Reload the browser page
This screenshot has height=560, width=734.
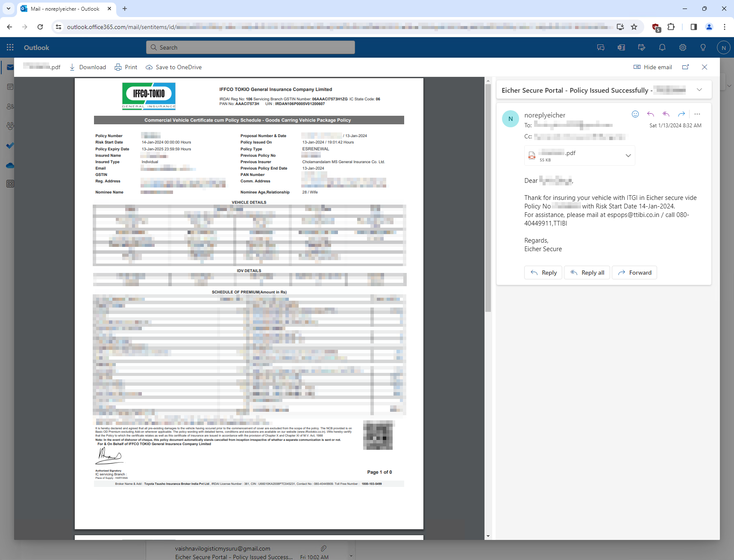(40, 27)
